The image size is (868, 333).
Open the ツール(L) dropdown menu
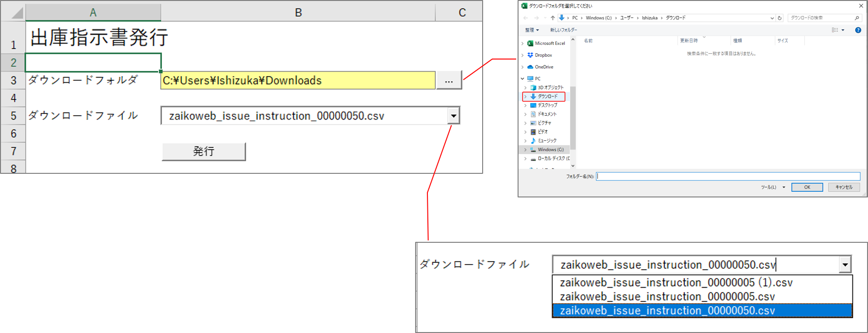pyautogui.click(x=773, y=188)
